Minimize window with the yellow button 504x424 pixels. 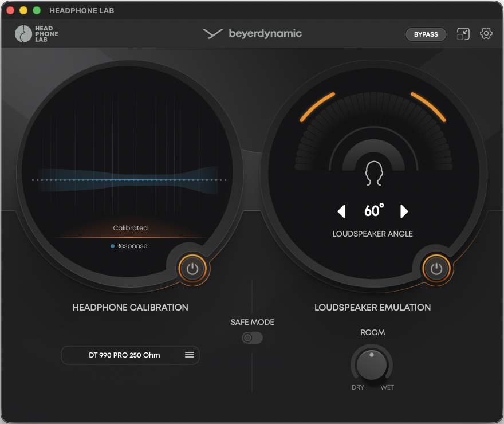click(x=23, y=10)
